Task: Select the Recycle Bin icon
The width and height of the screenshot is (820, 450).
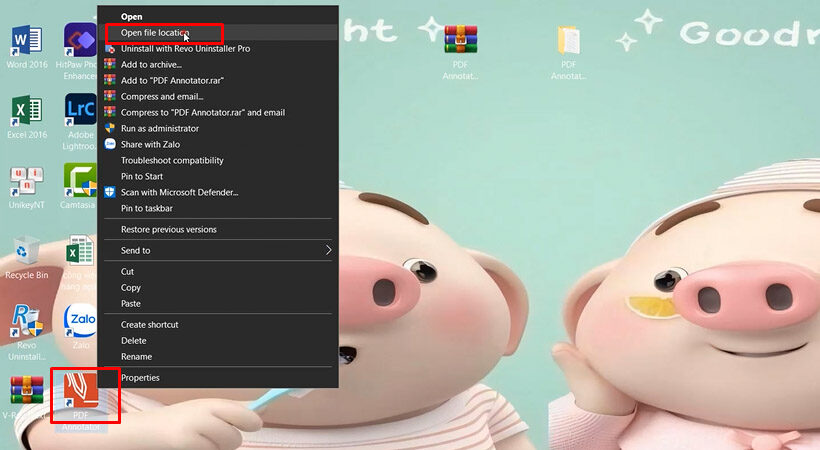Action: [27, 257]
